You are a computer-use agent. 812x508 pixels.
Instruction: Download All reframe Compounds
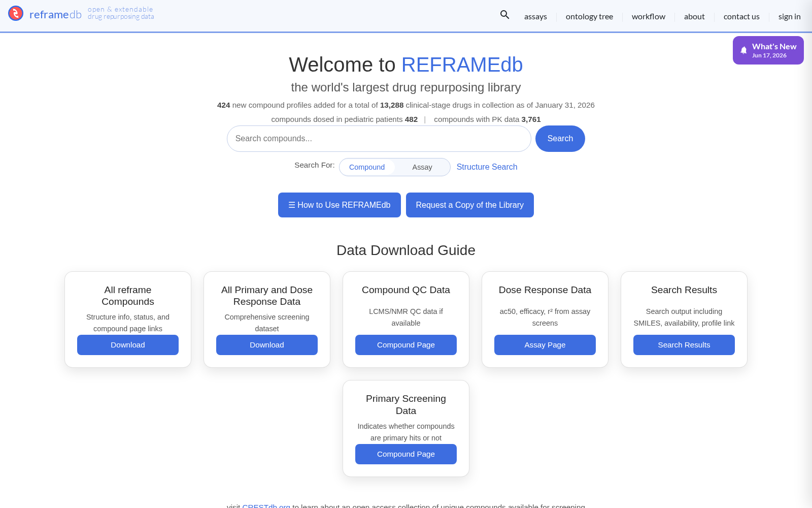click(x=128, y=345)
